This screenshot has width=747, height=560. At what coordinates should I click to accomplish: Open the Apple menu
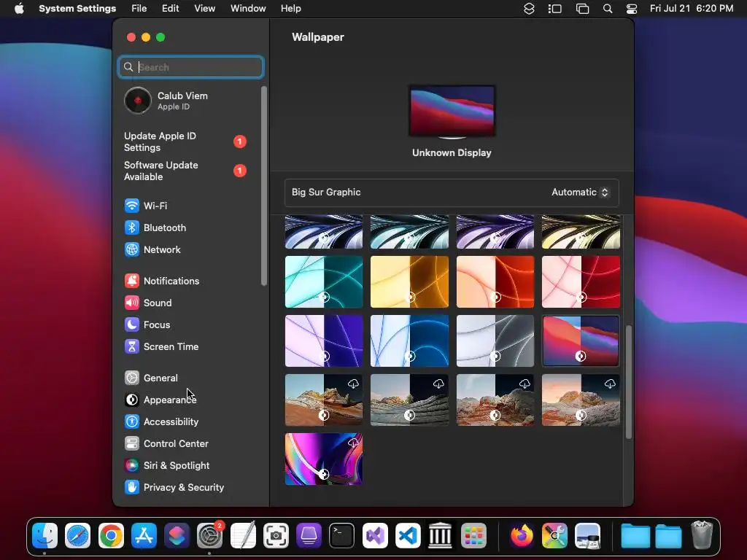(19, 9)
